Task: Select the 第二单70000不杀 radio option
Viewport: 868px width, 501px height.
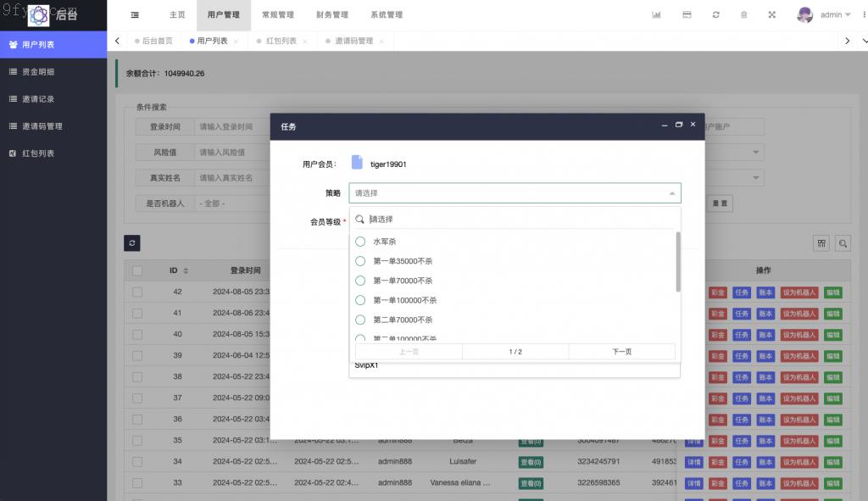Action: click(x=360, y=320)
